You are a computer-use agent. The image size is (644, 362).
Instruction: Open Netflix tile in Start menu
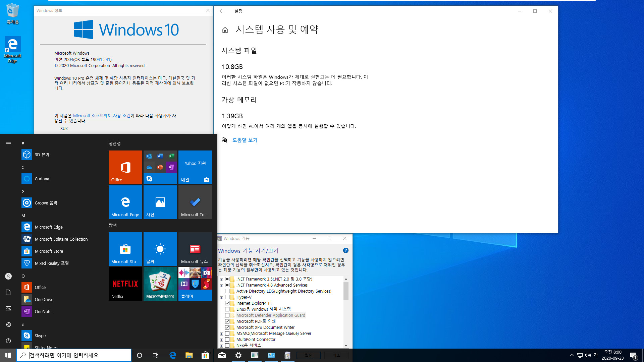click(x=125, y=283)
